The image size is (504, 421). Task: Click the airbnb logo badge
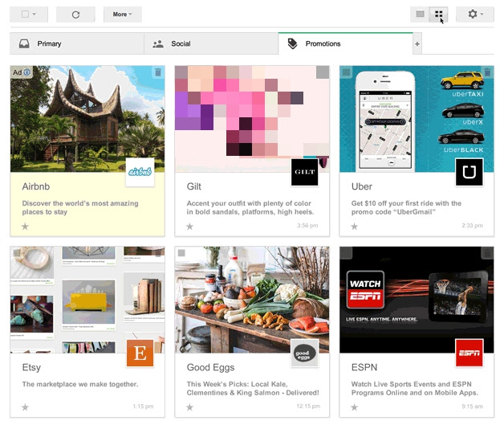click(x=140, y=172)
